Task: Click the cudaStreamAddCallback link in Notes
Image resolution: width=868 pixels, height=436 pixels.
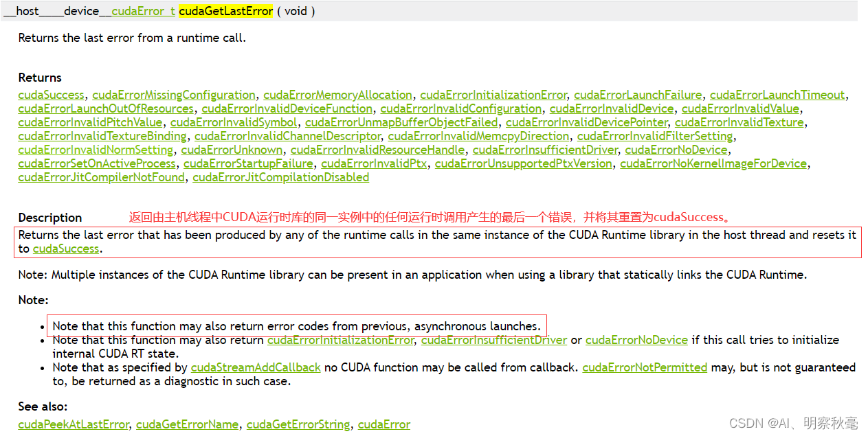Action: click(256, 367)
